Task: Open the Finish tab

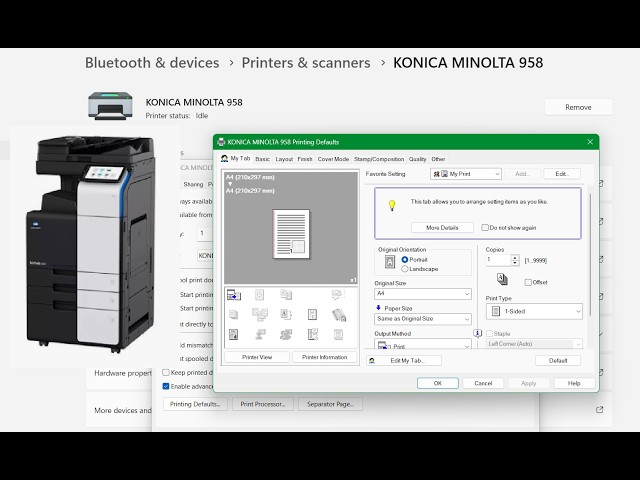Action: 305,159
